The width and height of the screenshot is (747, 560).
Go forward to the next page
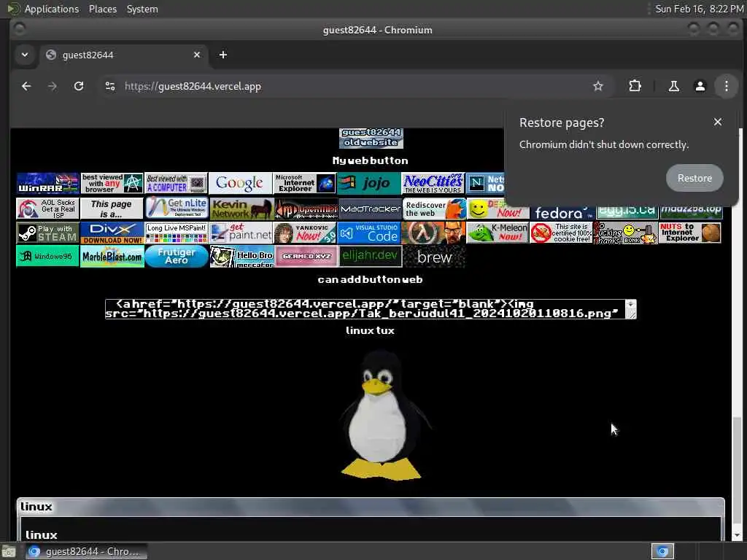click(53, 86)
